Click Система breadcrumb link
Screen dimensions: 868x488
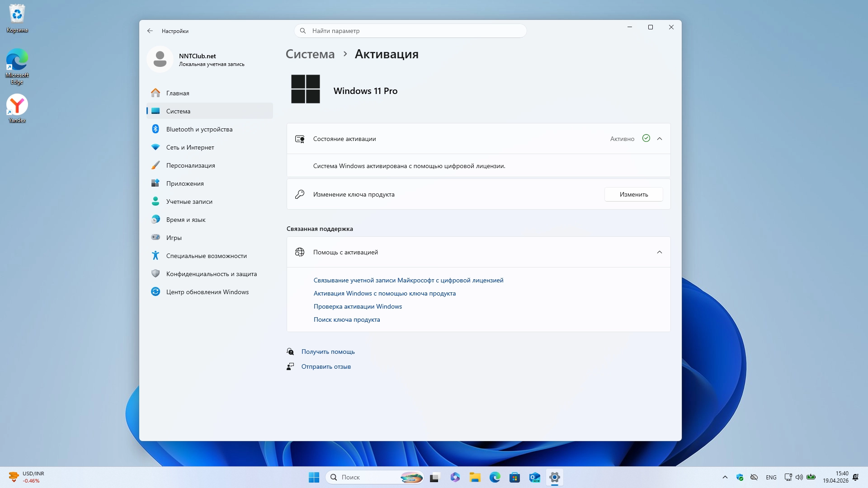pos(310,54)
